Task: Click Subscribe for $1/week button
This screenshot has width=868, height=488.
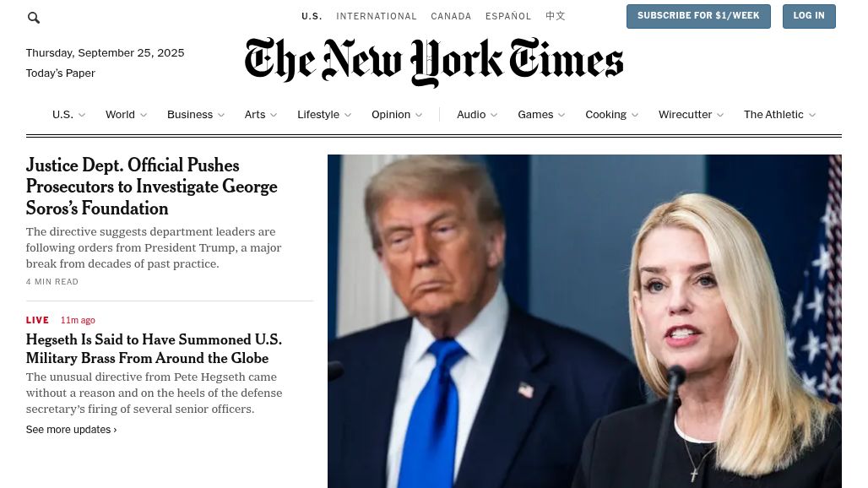Action: tap(698, 16)
